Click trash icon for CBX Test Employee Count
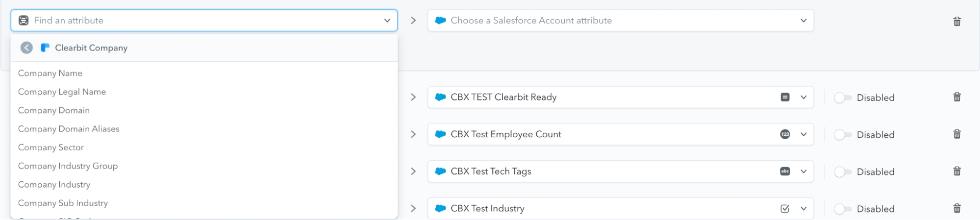980x220 pixels. [956, 134]
